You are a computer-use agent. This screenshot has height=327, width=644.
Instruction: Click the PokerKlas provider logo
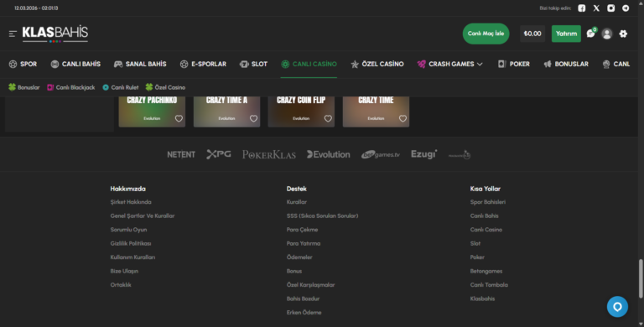(x=269, y=154)
